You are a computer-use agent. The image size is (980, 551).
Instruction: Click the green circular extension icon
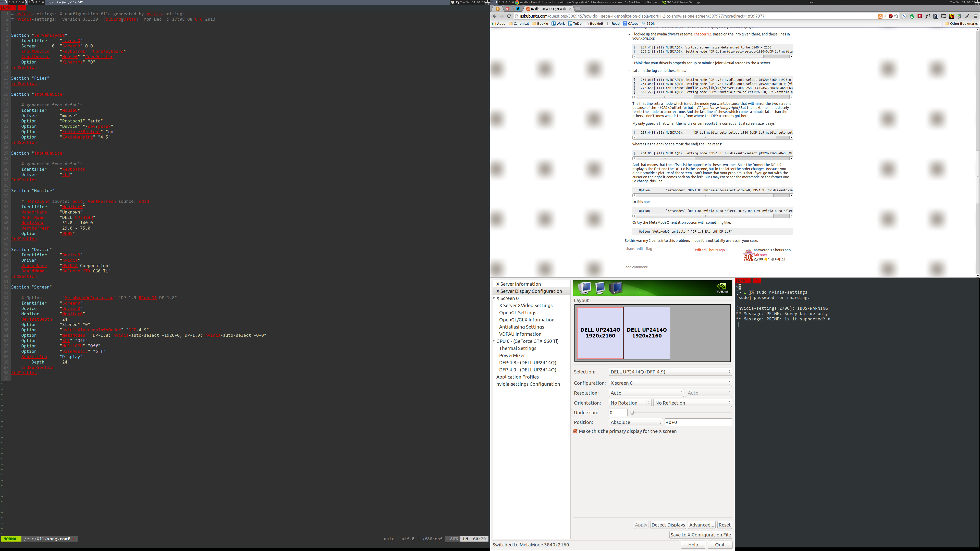pos(912,16)
